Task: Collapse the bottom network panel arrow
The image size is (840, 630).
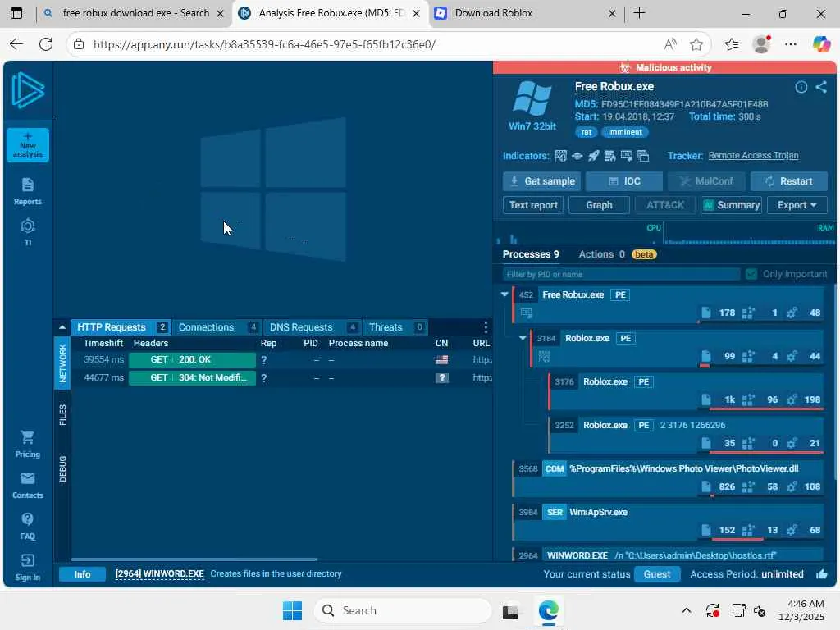Action: click(x=62, y=326)
